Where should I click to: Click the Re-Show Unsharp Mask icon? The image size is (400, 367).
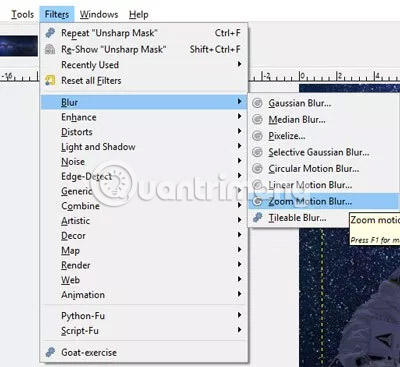pos(50,49)
